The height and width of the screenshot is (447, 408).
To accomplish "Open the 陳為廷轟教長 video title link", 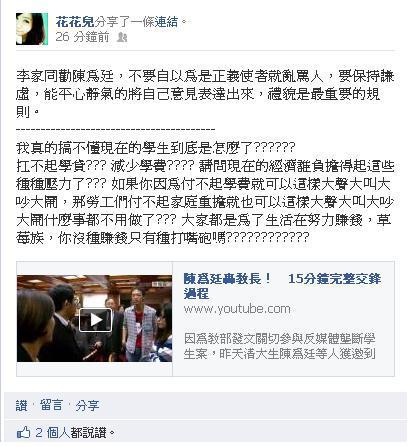I will (x=282, y=286).
